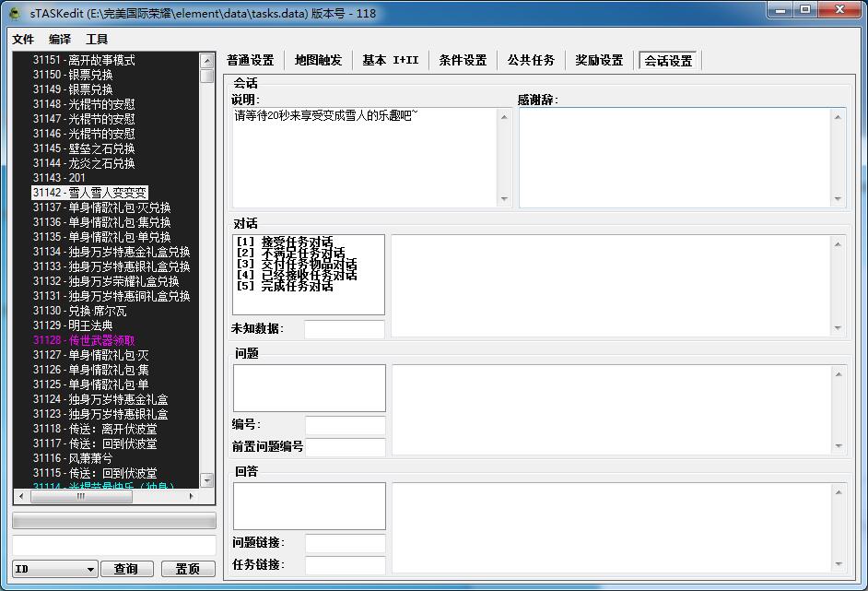Click the sTASKedit app icon in title bar
The width and height of the screenshot is (868, 591).
(x=15, y=14)
